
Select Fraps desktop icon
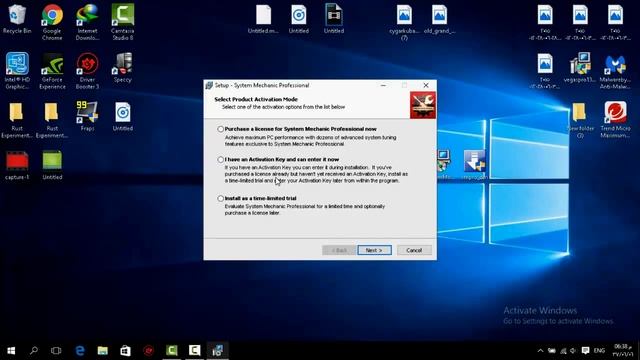pyautogui.click(x=87, y=116)
